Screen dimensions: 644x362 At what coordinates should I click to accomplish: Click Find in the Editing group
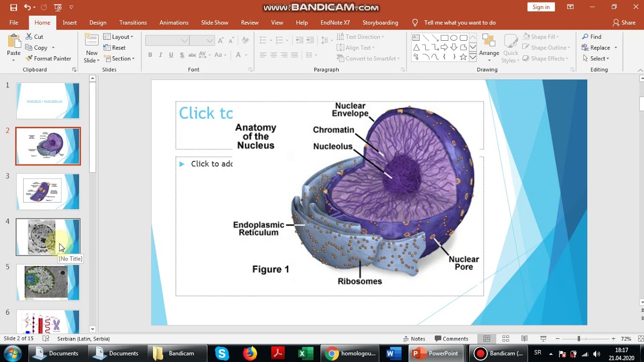click(x=591, y=37)
